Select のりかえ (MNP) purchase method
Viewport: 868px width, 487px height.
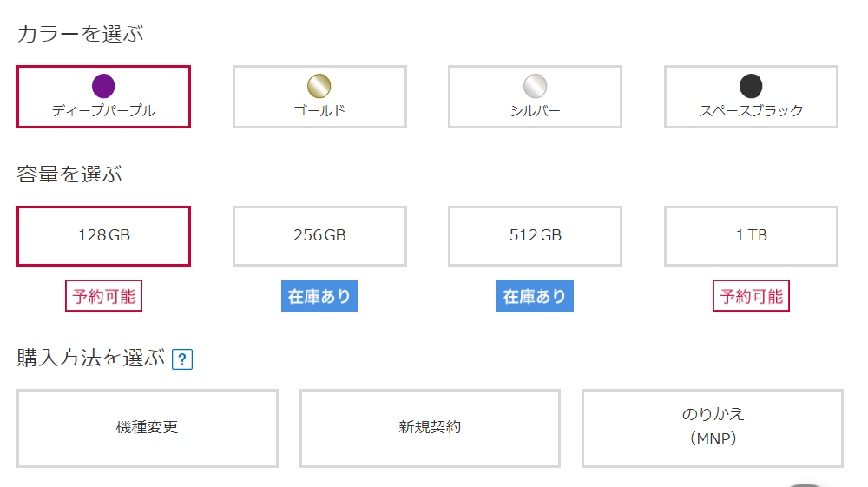713,428
